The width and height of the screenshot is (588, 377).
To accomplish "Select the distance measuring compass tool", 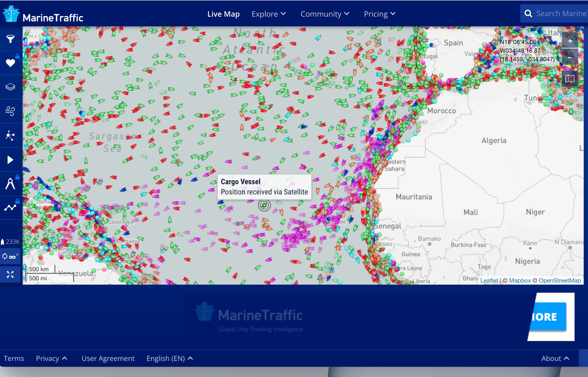I will [x=10, y=184].
